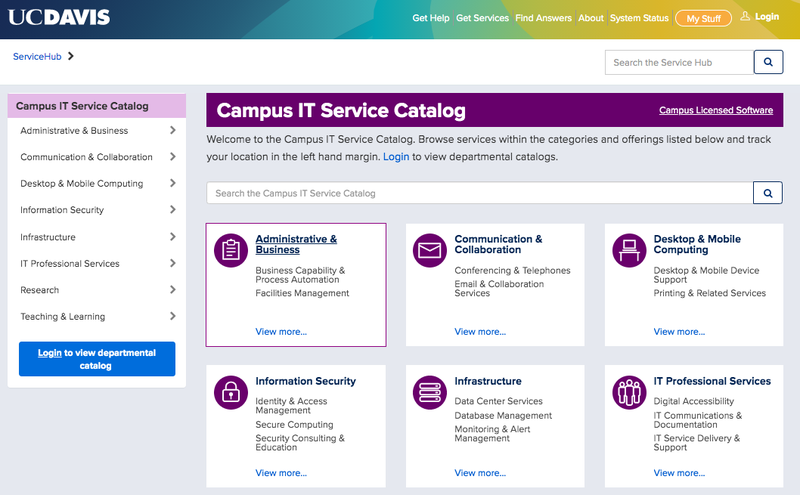Viewport: 800px width, 495px height.
Task: Click Login to view departmental catalog button
Action: (x=97, y=359)
